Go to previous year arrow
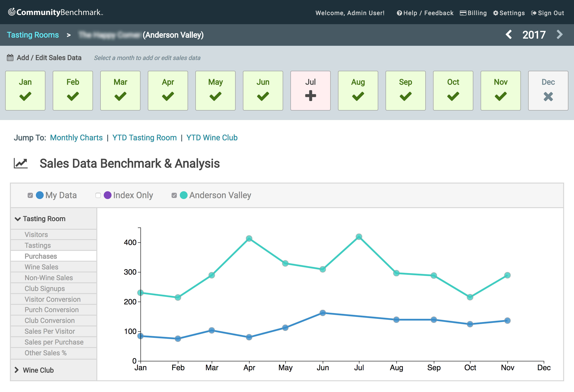The width and height of the screenshot is (574, 392). 509,35
